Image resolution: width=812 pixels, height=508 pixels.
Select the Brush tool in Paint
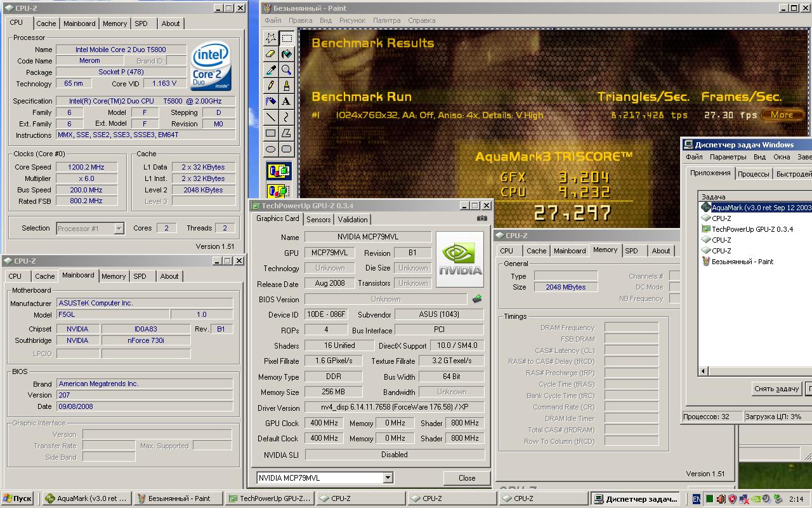pyautogui.click(x=287, y=86)
